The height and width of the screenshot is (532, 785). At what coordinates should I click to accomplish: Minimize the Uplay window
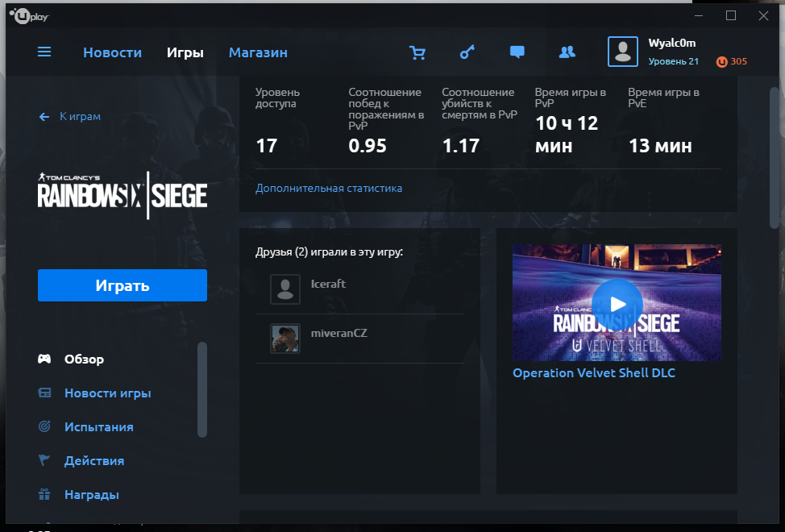click(699, 16)
